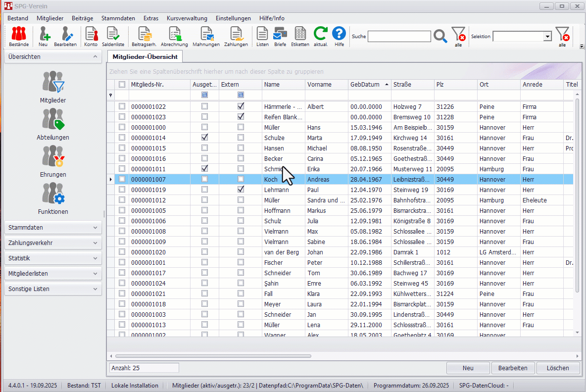Check the select-all checkbox in the header
The width and height of the screenshot is (586, 392).
click(x=122, y=85)
